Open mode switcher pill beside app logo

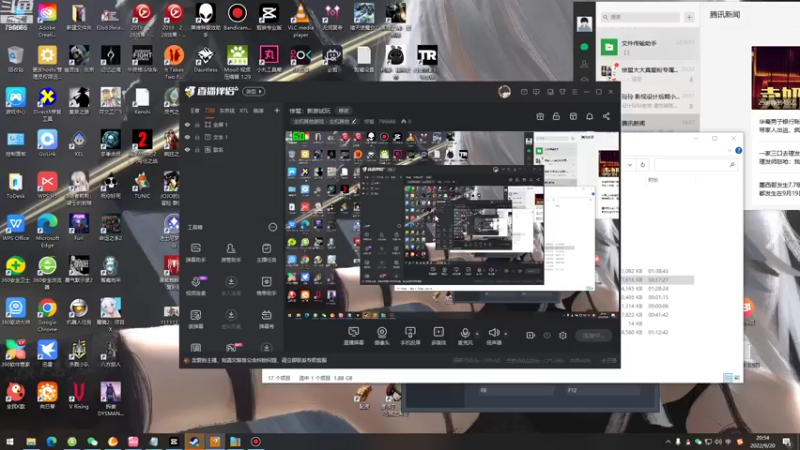click(x=254, y=91)
